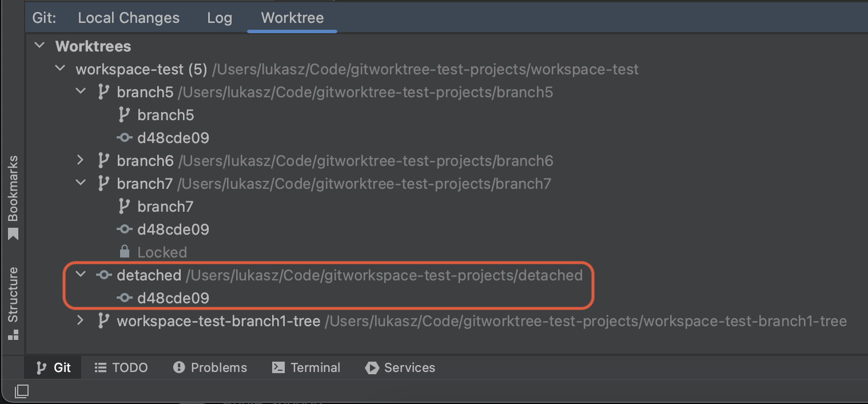Image resolution: width=868 pixels, height=404 pixels.
Task: Open the TODO tool window
Action: pos(121,367)
